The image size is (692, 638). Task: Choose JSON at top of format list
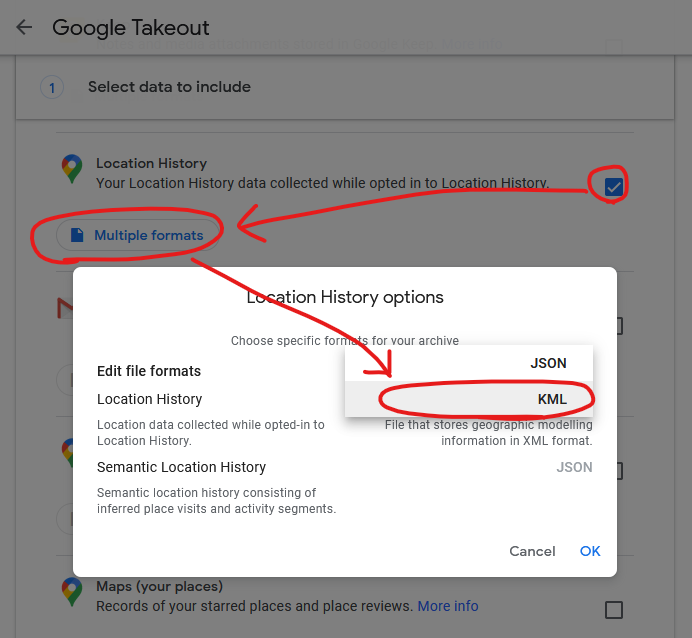[548, 363]
